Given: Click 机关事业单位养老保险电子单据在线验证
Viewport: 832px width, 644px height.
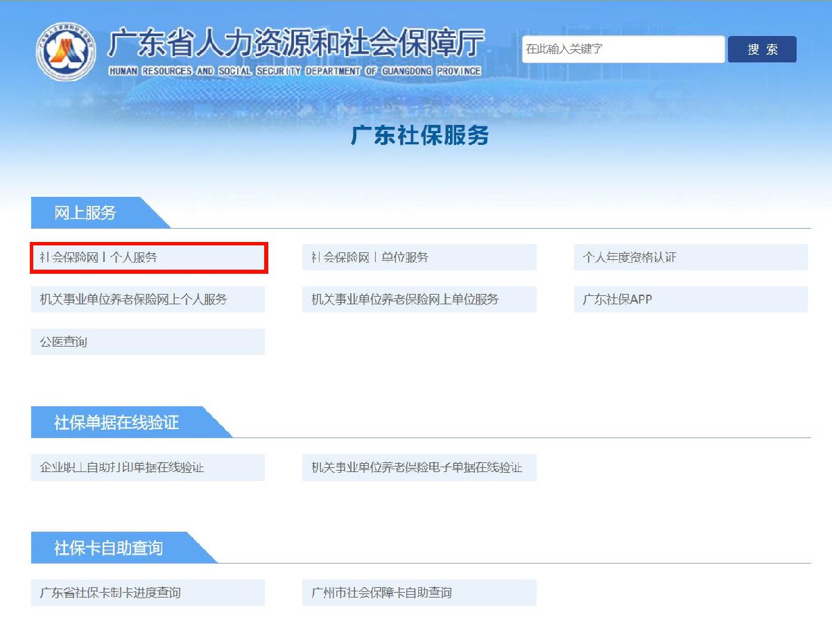Looking at the screenshot, I should (419, 467).
